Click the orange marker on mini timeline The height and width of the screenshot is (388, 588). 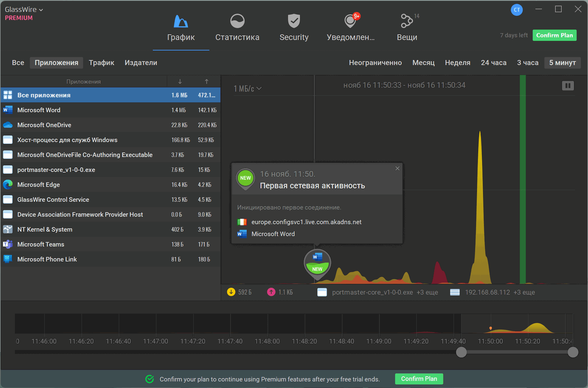(x=490, y=328)
